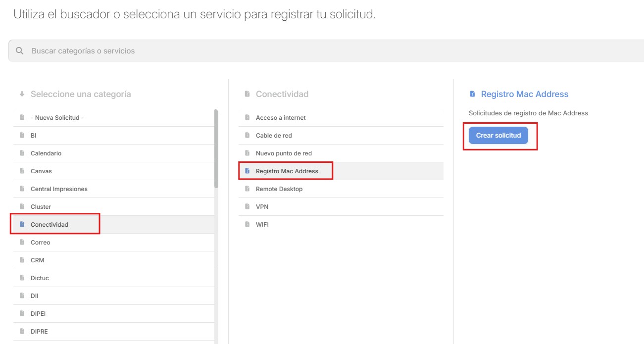Type in the Buscar categorías o servicios field
Screen dimensions: 644x344
(x=297, y=51)
